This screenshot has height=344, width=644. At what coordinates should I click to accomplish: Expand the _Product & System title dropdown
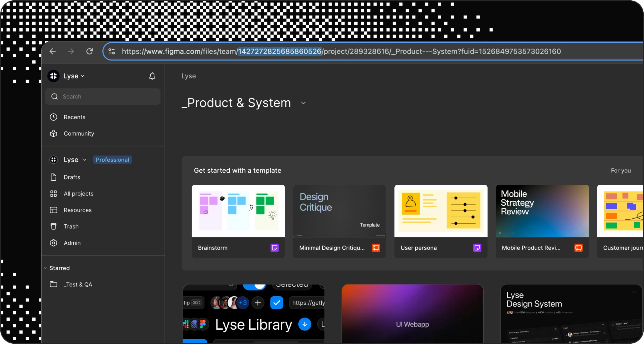303,103
